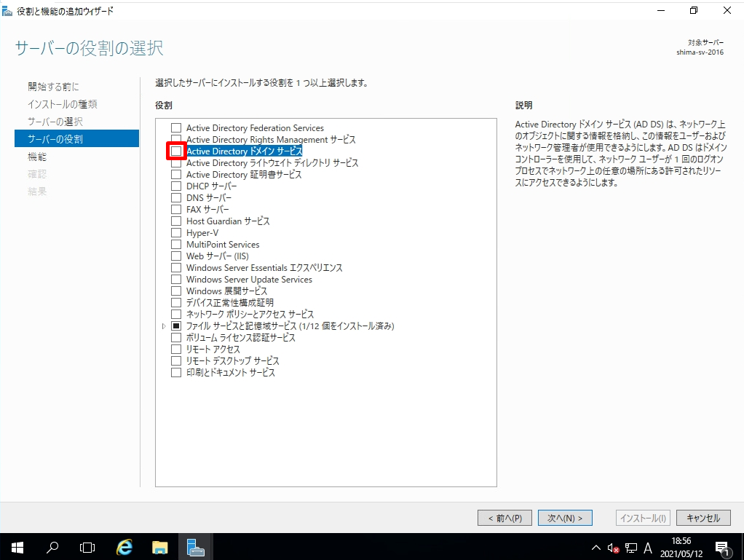Select DNS サーバー role label
This screenshot has height=560, width=744.
point(209,197)
